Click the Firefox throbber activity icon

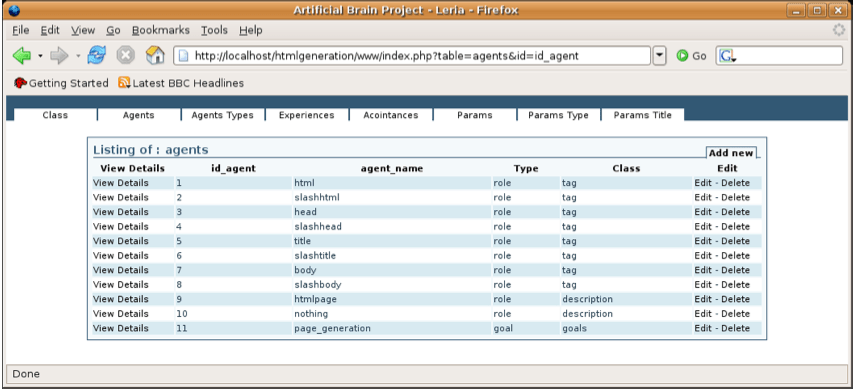coord(839,30)
